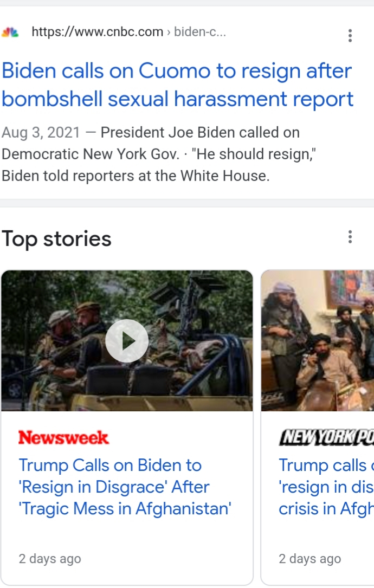Viewport: 374px width, 588px height.
Task: Open Newsweek 'Resign in Disgrace' headline
Action: click(x=125, y=487)
